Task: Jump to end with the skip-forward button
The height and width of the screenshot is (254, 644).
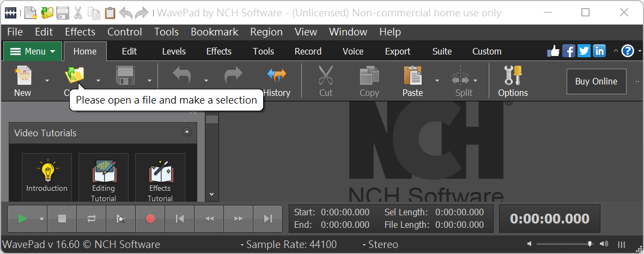Action: (x=268, y=219)
